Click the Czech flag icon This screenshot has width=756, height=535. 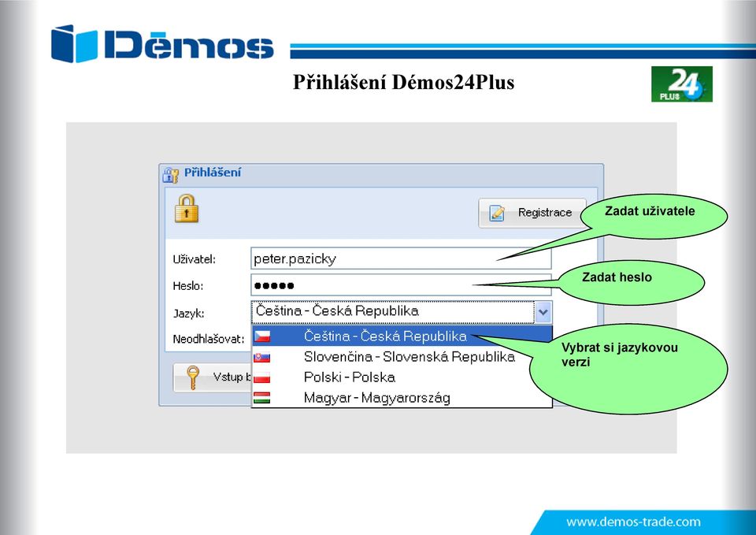pyautogui.click(x=261, y=336)
